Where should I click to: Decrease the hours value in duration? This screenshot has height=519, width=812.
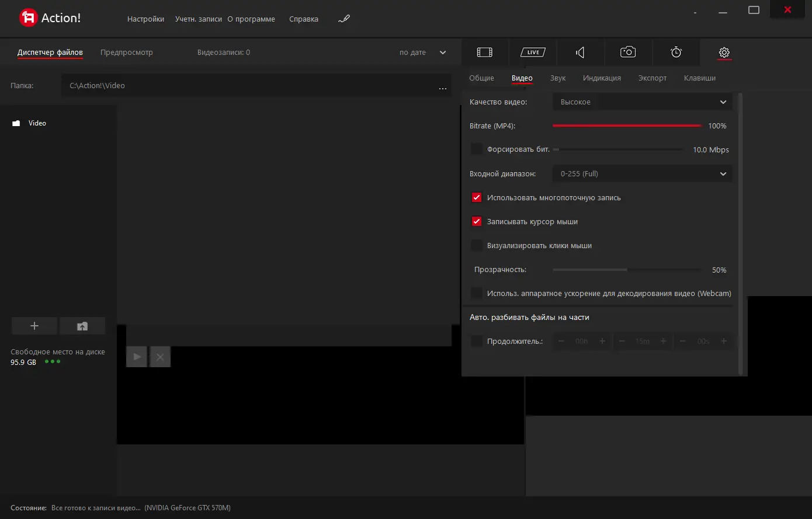pyautogui.click(x=561, y=341)
